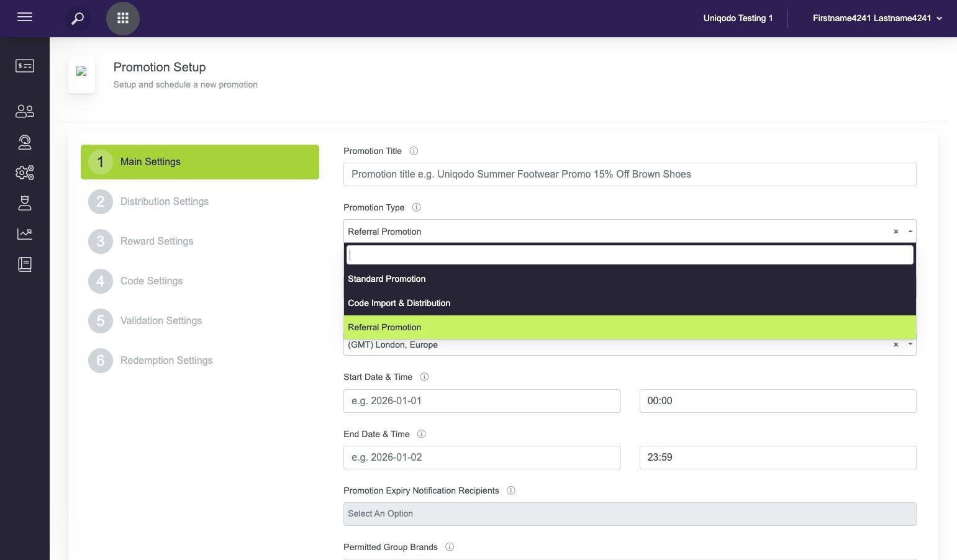Click the info icon next to Start Date & Time
This screenshot has width=957, height=560.
click(424, 377)
